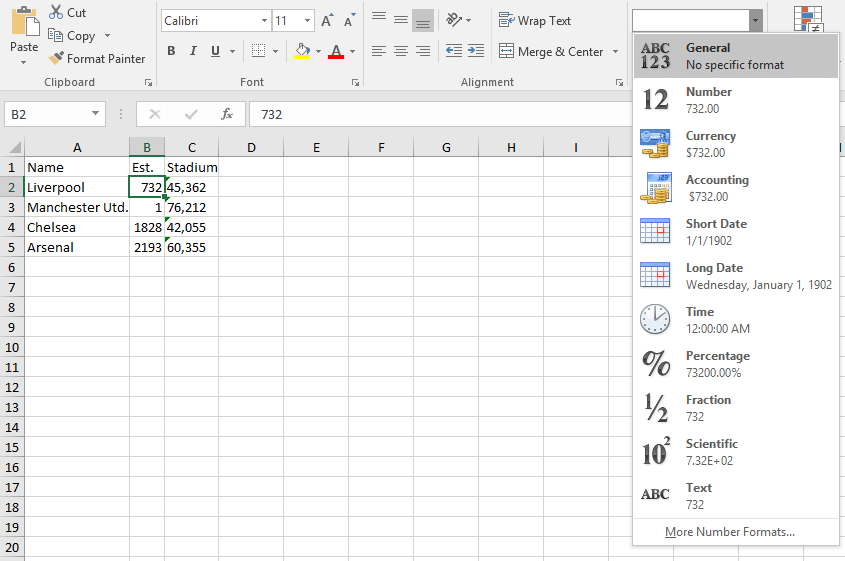Open borders dropdown arrow
Screen dimensions: 845x561
275,52
